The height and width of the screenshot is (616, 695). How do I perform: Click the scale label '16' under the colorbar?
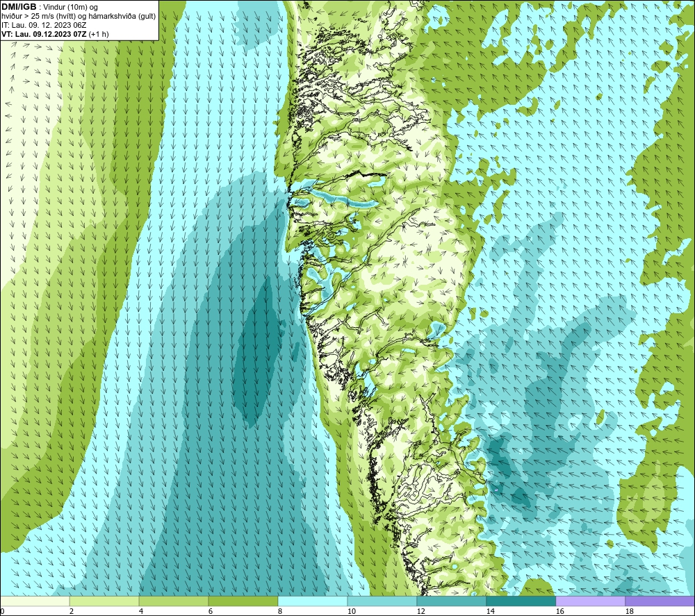pyautogui.click(x=560, y=612)
